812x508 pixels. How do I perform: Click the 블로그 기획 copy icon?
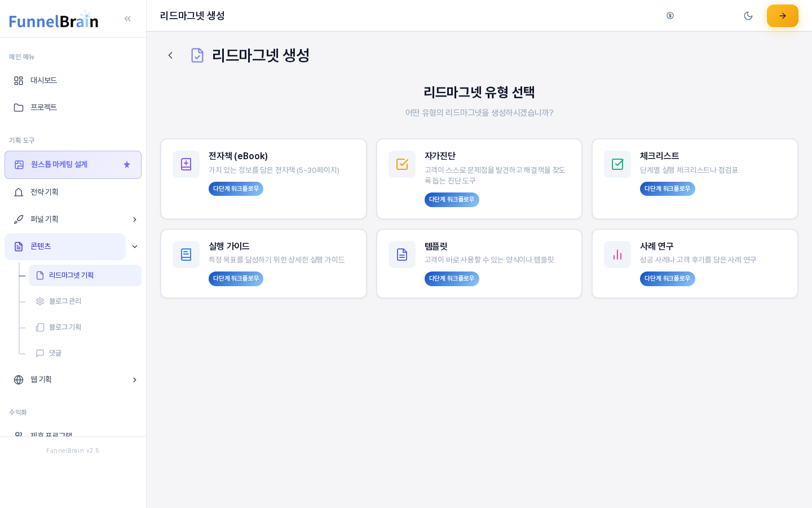[40, 327]
